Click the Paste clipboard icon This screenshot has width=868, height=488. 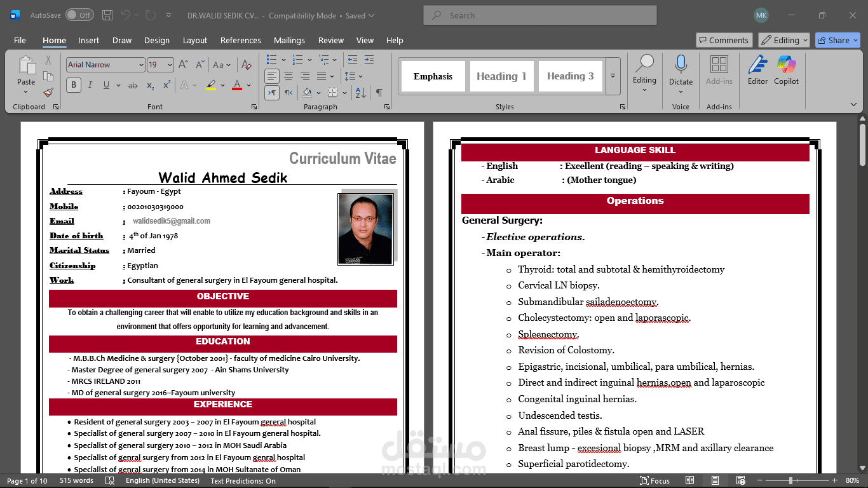(26, 65)
